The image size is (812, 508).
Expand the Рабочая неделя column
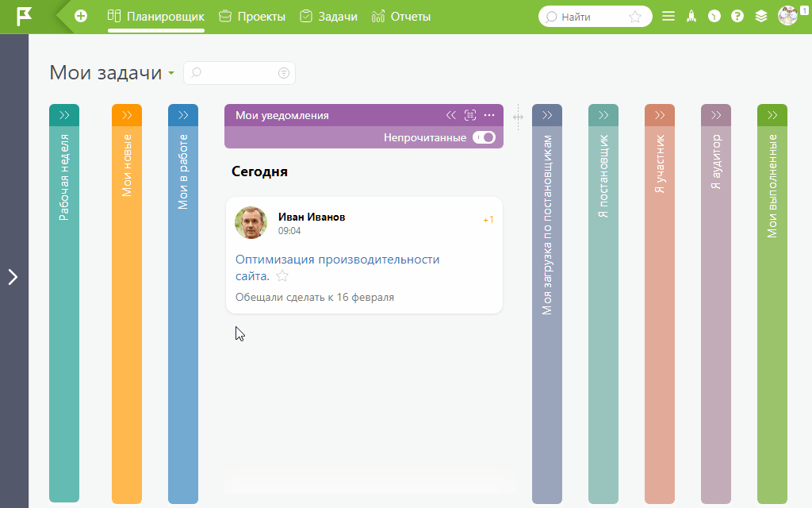click(x=64, y=115)
